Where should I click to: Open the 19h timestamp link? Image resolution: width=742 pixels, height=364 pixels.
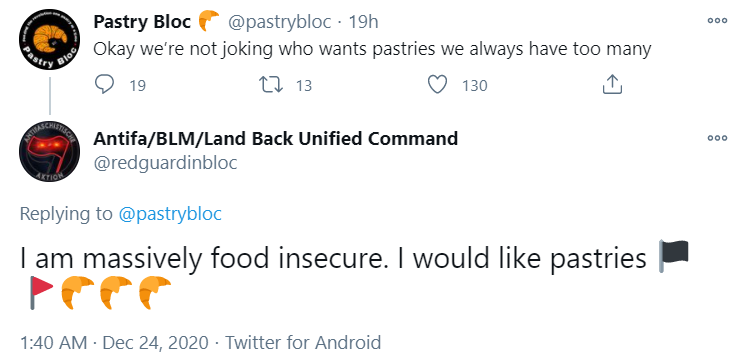tap(363, 22)
